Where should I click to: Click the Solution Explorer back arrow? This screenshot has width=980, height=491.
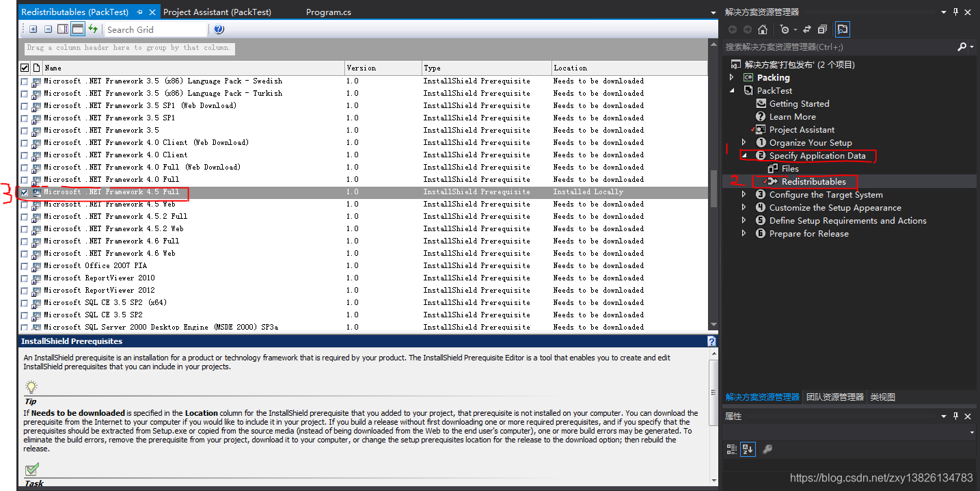pyautogui.click(x=733, y=29)
